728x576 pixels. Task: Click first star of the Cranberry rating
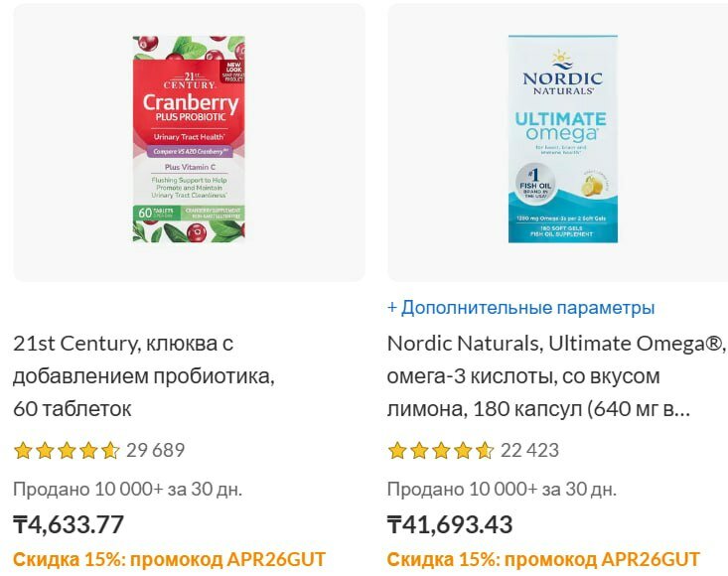pyautogui.click(x=23, y=451)
